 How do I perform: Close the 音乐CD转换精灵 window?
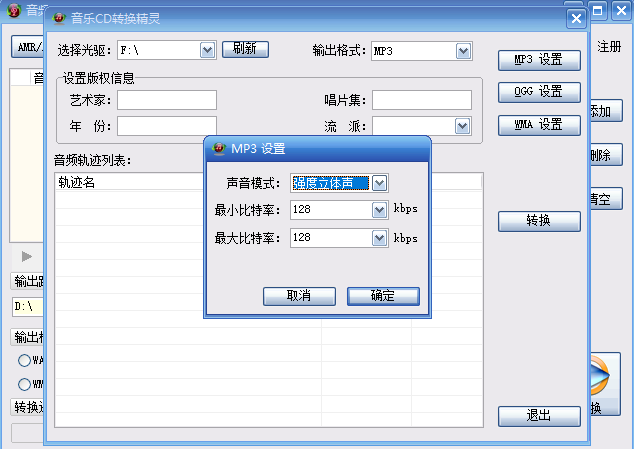point(576,19)
